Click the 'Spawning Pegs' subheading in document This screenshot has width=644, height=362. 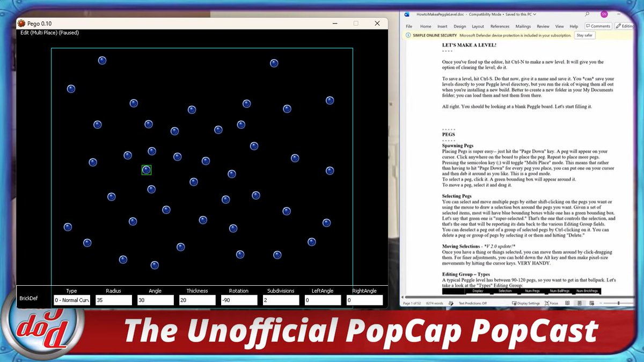tap(458, 146)
